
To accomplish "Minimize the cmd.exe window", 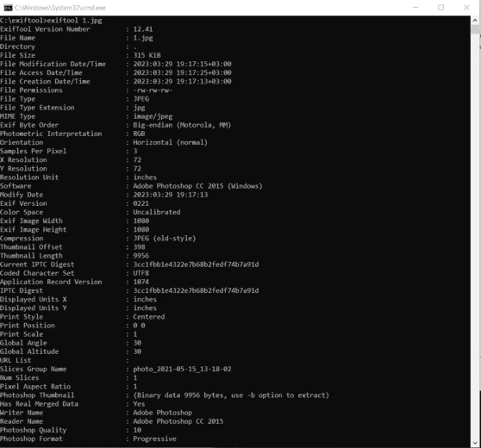I will (x=415, y=8).
